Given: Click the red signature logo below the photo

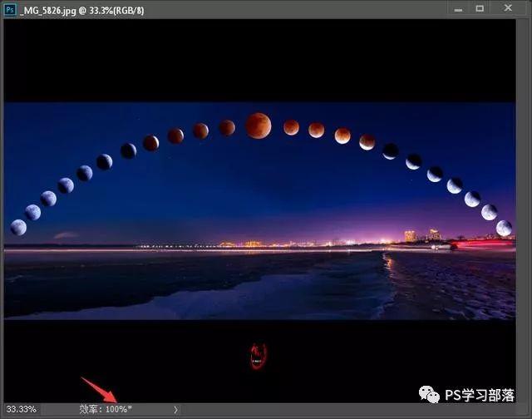Looking at the screenshot, I should [x=259, y=357].
